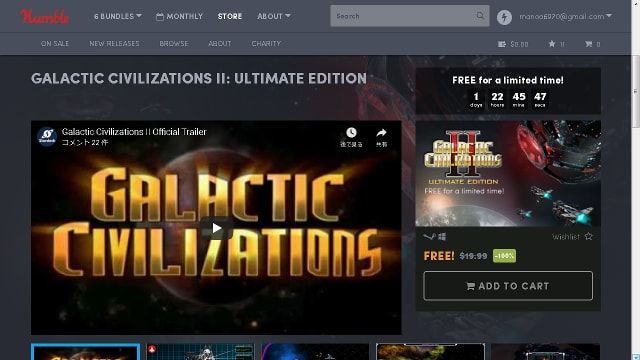Select the third blue nebula thumbnail
This screenshot has height=360, width=640.
315,352
